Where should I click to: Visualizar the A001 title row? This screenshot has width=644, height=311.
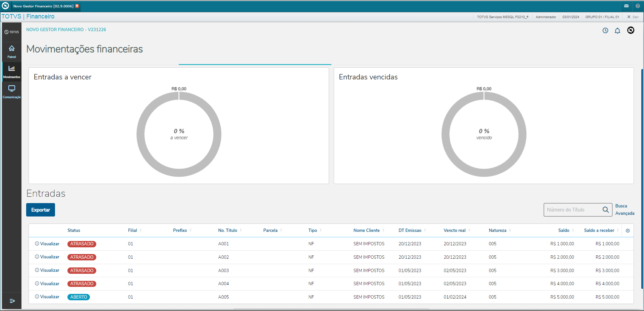(x=47, y=244)
